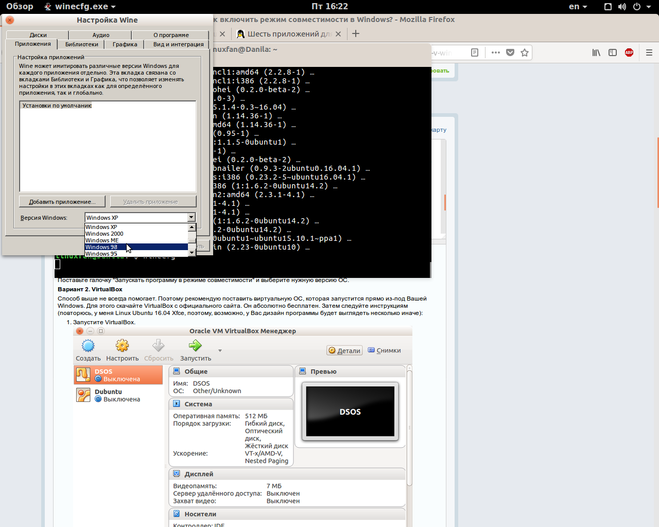The height and width of the screenshot is (527, 659).
Task: Save page to Pocket icon
Action: [510, 53]
